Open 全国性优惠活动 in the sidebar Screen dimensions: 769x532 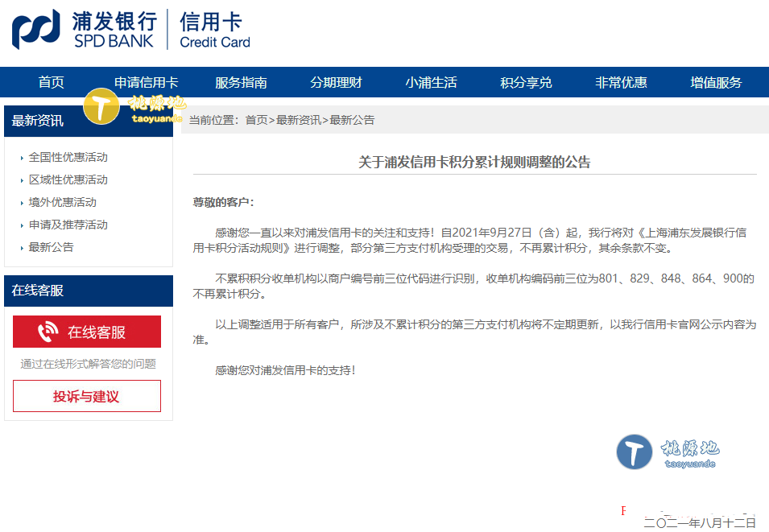click(68, 158)
